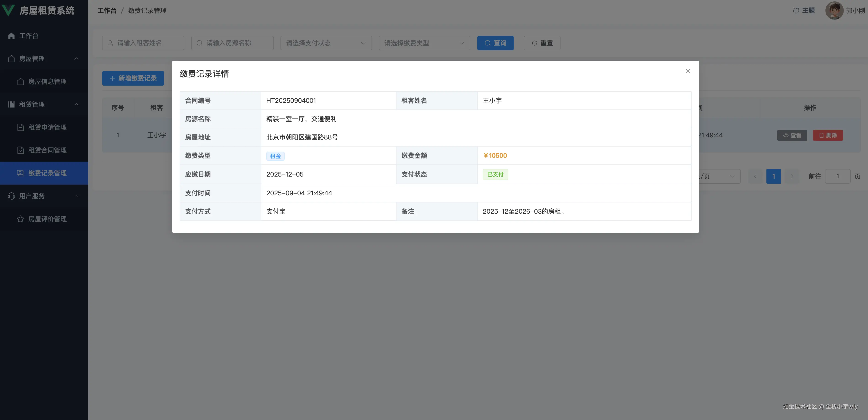Click the 新增缴费记录 button
This screenshot has height=420, width=868.
click(x=133, y=78)
